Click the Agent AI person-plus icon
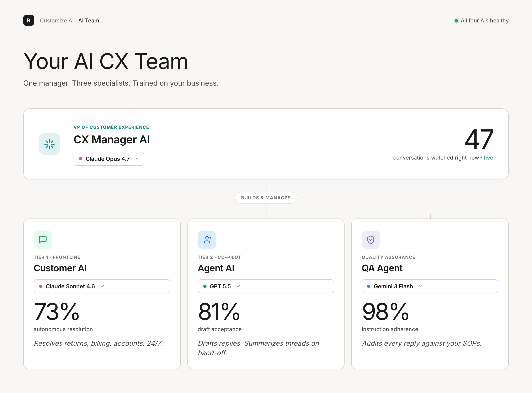This screenshot has width=532, height=393. click(x=207, y=239)
